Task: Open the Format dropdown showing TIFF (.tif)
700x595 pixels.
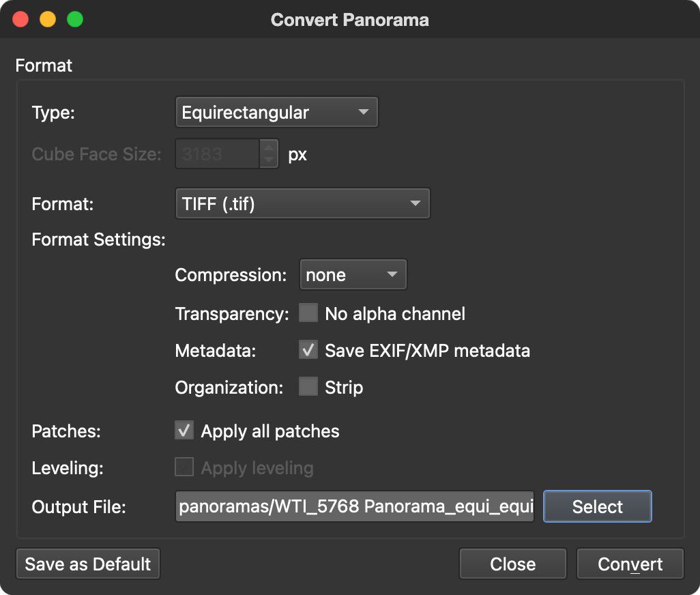Action: (303, 203)
